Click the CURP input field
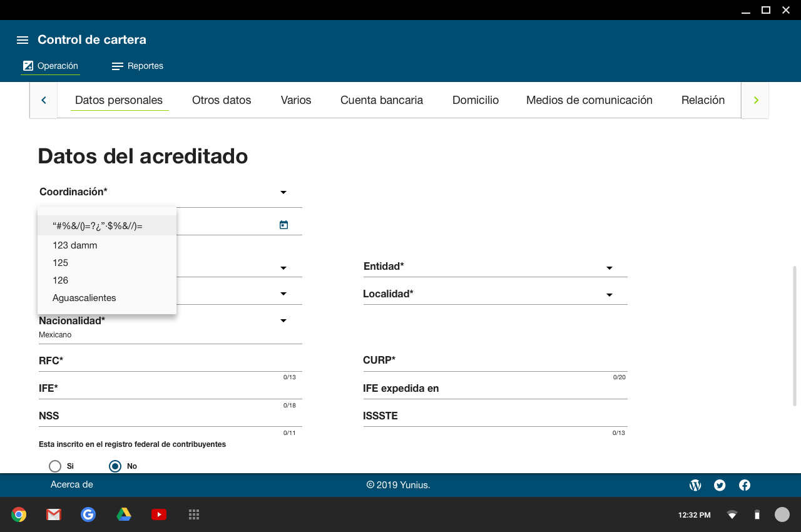The height and width of the screenshot is (532, 801). pyautogui.click(x=494, y=361)
